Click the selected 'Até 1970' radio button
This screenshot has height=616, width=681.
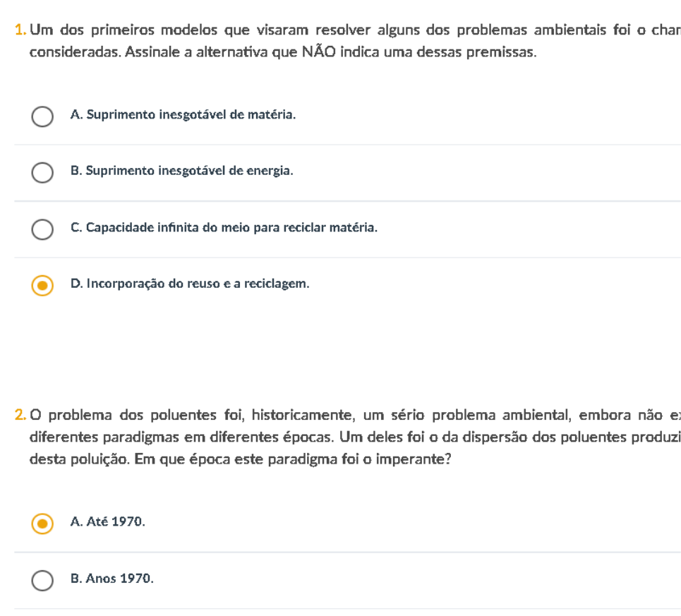[x=42, y=524]
